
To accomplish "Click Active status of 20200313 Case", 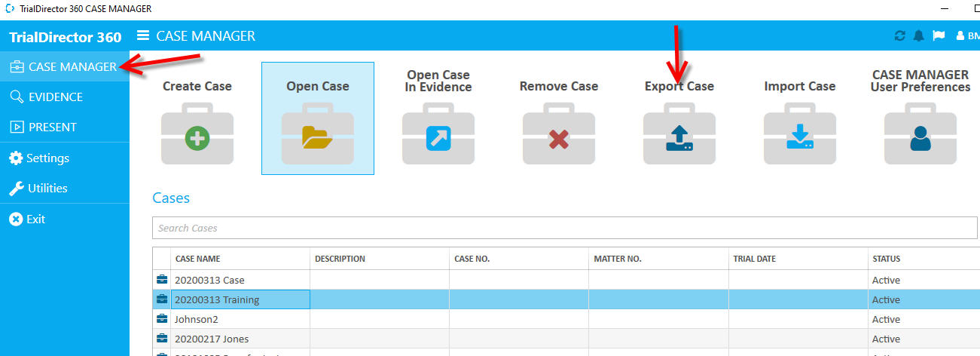I will 886,280.
